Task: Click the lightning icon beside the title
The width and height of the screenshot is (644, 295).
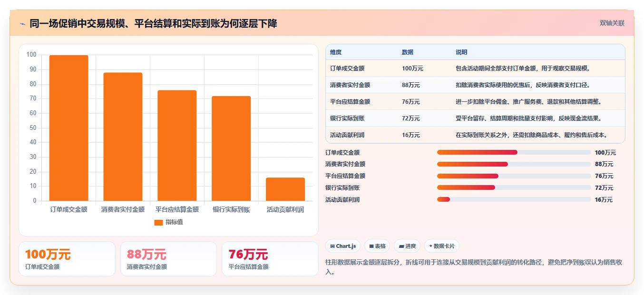Action: pos(22,24)
